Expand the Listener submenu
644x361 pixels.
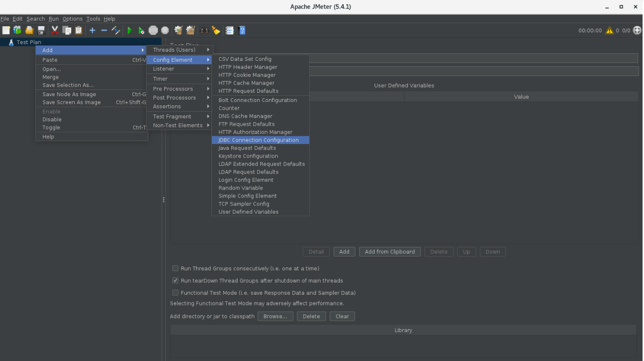tap(180, 69)
